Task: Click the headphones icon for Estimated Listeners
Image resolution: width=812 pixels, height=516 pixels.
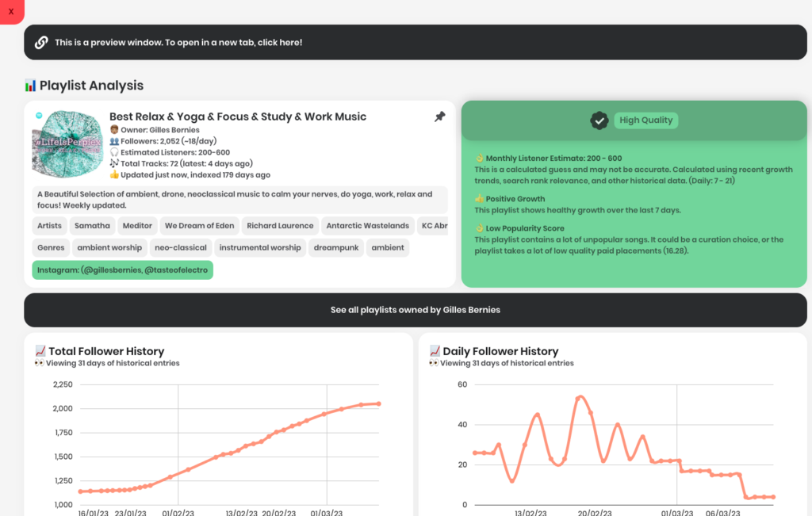Action: 114,152
